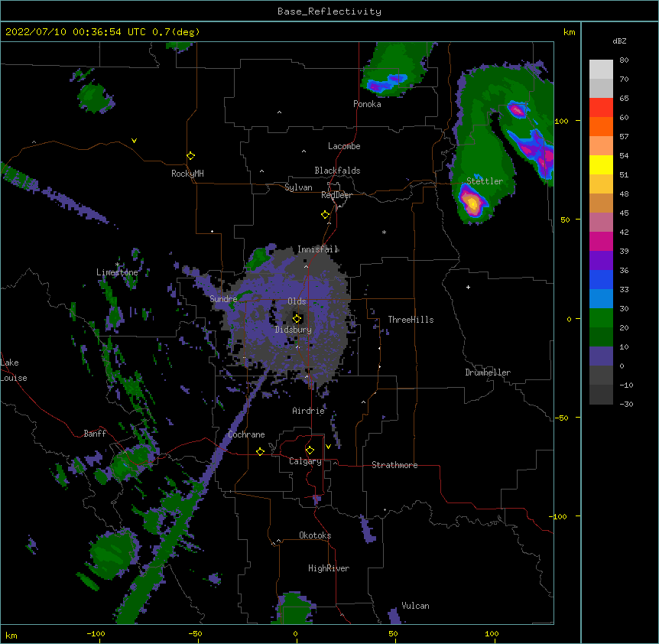Click the Cochrane town label
This screenshot has width=659, height=644.
tap(246, 434)
